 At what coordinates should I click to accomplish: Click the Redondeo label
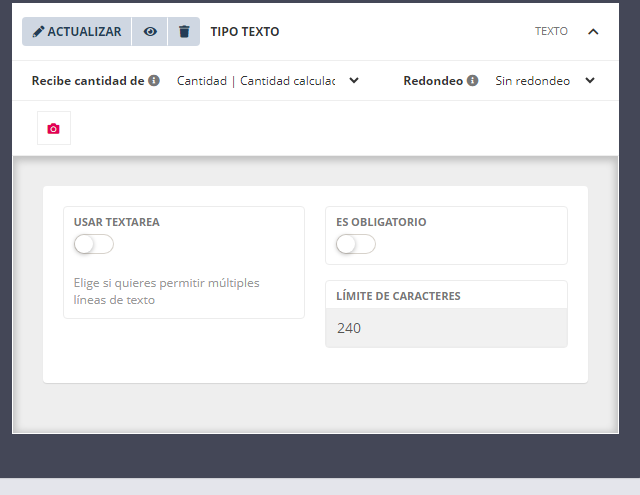(x=433, y=81)
